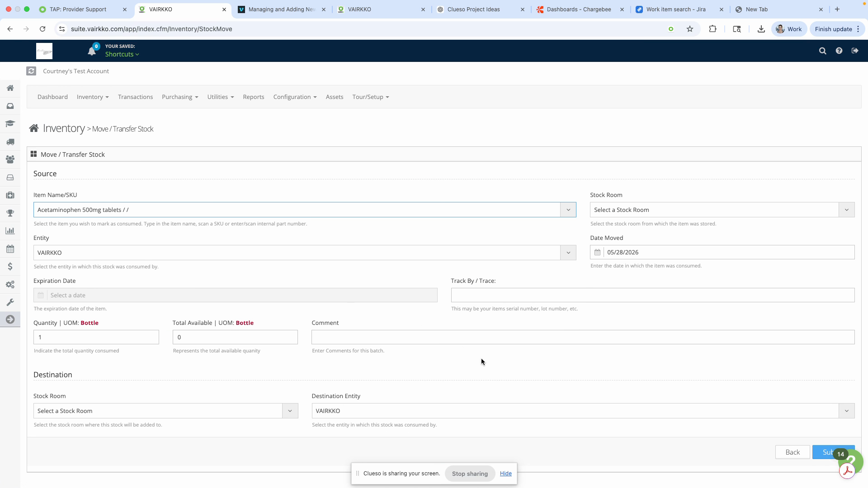868x488 pixels.
Task: Click the Comment input field
Action: coord(583,337)
